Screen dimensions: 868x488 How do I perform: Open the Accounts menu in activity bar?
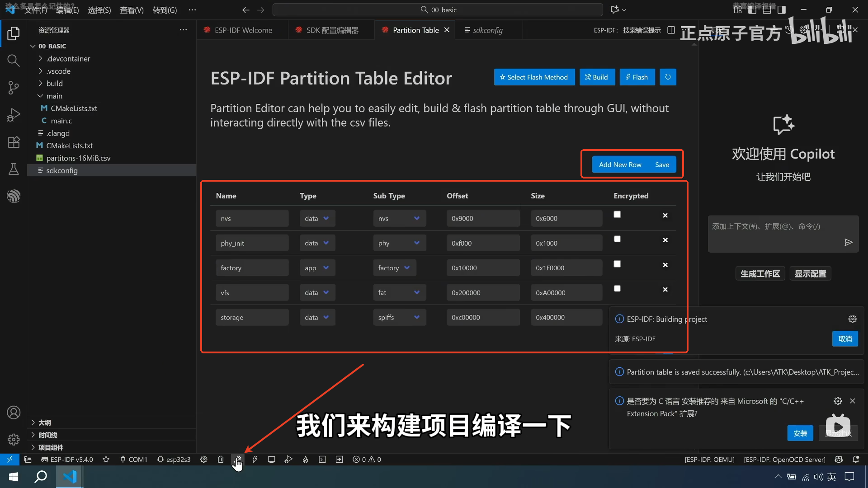[x=14, y=413]
